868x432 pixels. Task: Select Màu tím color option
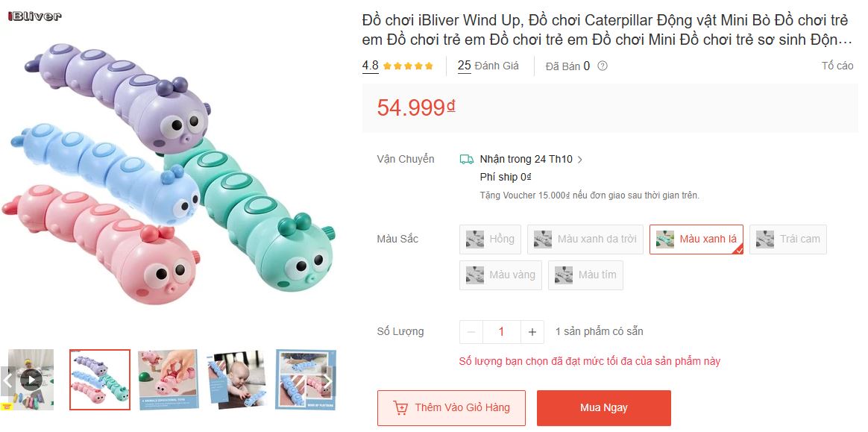pos(585,275)
